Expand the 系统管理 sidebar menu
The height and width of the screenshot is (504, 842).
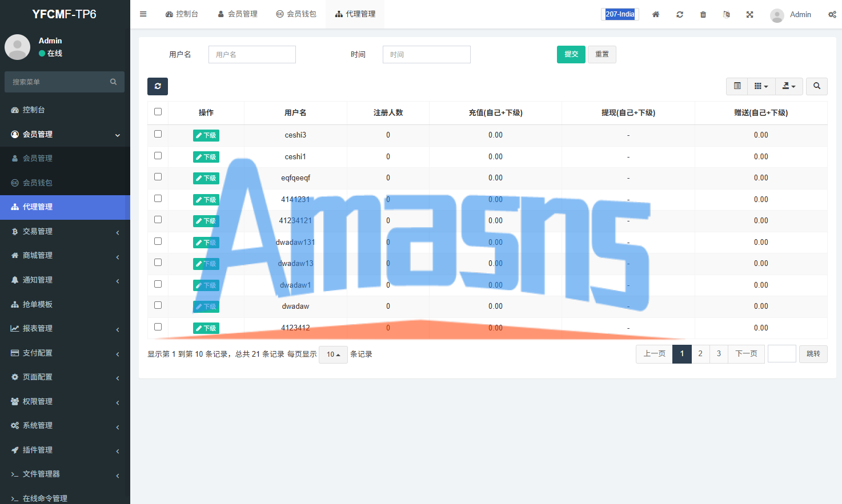(x=65, y=426)
